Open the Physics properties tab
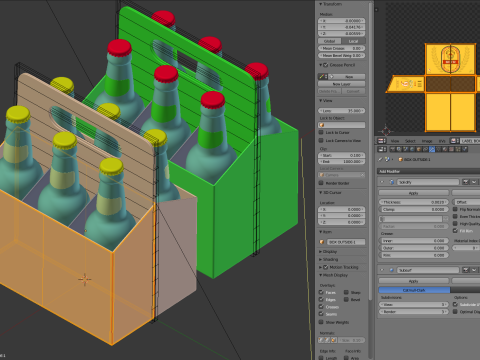 [x=465, y=149]
